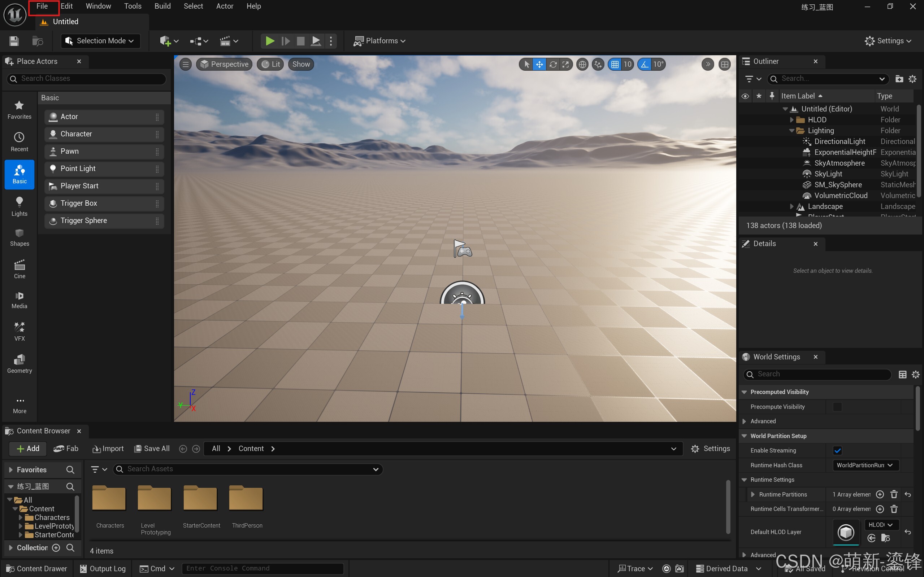Viewport: 924px width, 577px height.
Task: Open the StarterContent folder thumbnail
Action: [201, 498]
